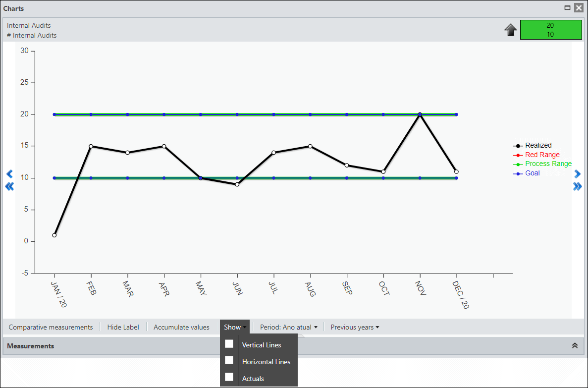Viewport: 588px width, 388px height.
Task: Collapse the Measurements section chevron
Action: (575, 345)
